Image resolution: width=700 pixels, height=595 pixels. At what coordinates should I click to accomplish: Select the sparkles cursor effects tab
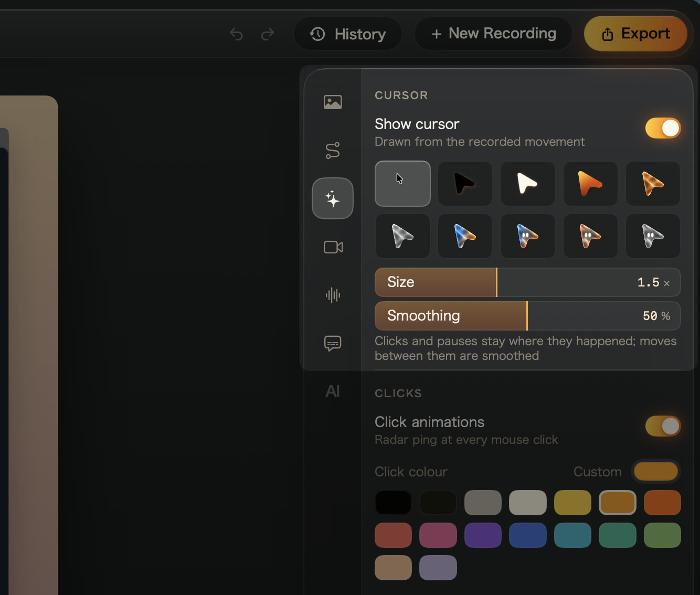(333, 198)
